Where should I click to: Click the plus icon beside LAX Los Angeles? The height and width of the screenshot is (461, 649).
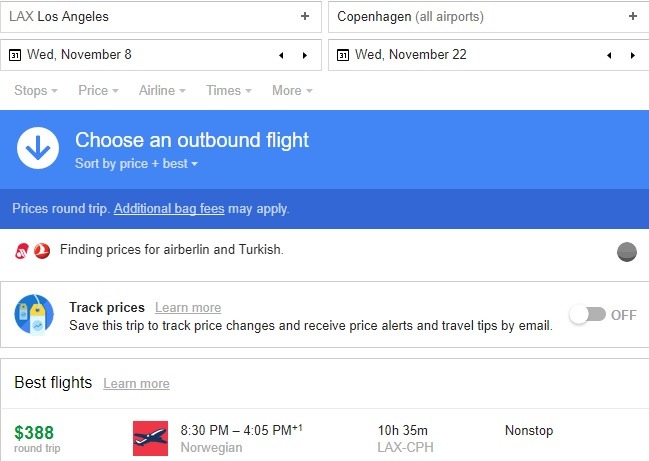point(305,16)
